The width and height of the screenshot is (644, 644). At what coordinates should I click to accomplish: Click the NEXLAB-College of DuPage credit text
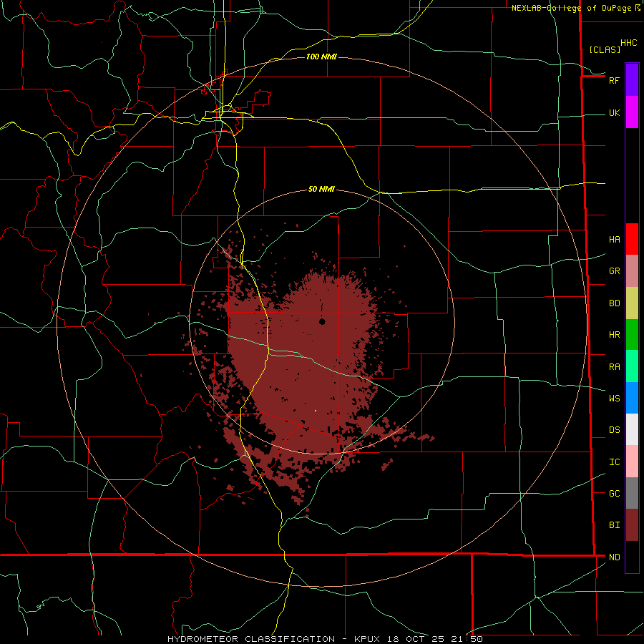point(571,8)
